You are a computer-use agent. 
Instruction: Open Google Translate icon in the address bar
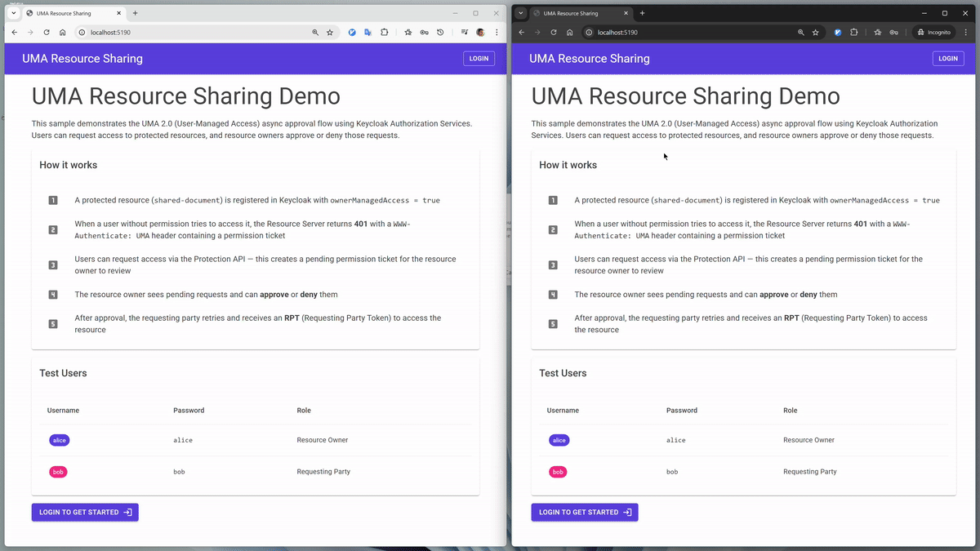pyautogui.click(x=368, y=32)
